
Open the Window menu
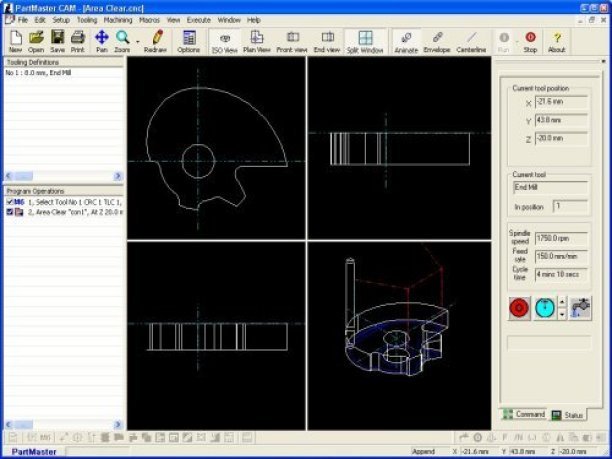[x=229, y=20]
